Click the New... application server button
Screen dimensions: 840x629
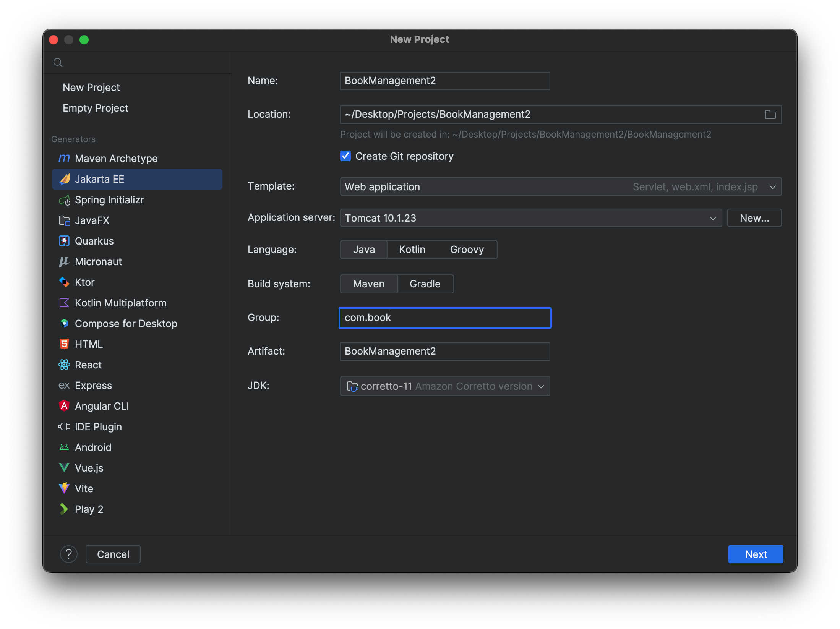coord(754,219)
